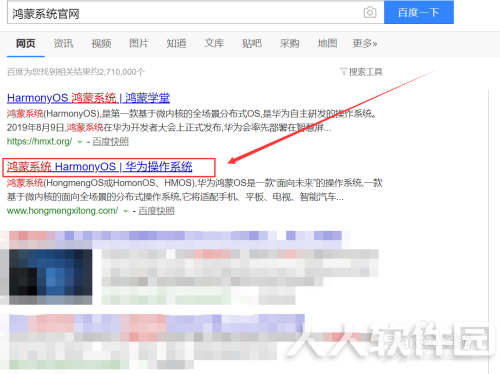This screenshot has height=374, width=500.
Task: Expand the 更多 tab options
Action: pos(365,43)
